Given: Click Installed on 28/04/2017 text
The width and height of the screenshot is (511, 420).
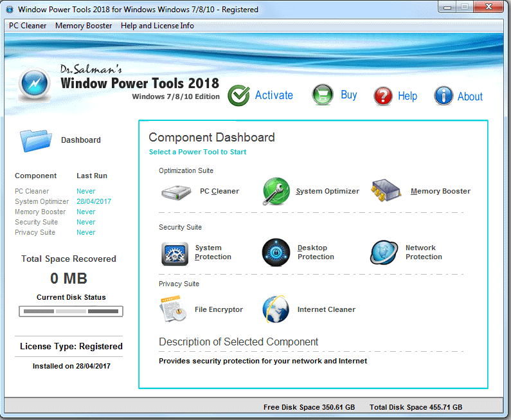Looking at the screenshot, I should coord(71,366).
